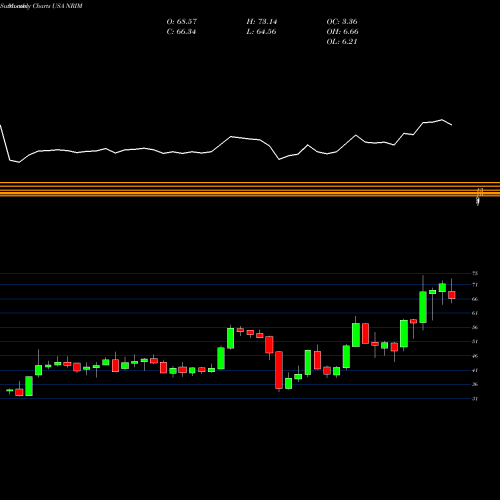Click the 41 price axis label
The width and height of the screenshot is (500, 500).
tap(475, 370)
